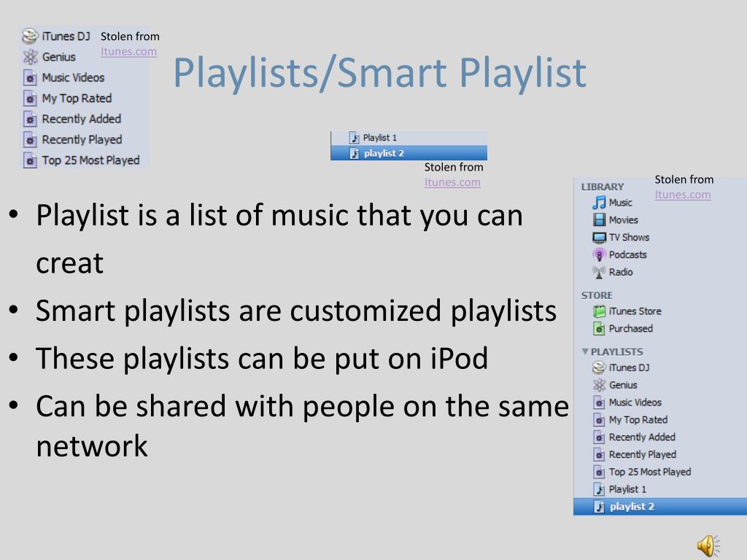This screenshot has width=747, height=560.
Task: Select the highlighted playlist 2 row in the right sidebar
Action: (659, 507)
